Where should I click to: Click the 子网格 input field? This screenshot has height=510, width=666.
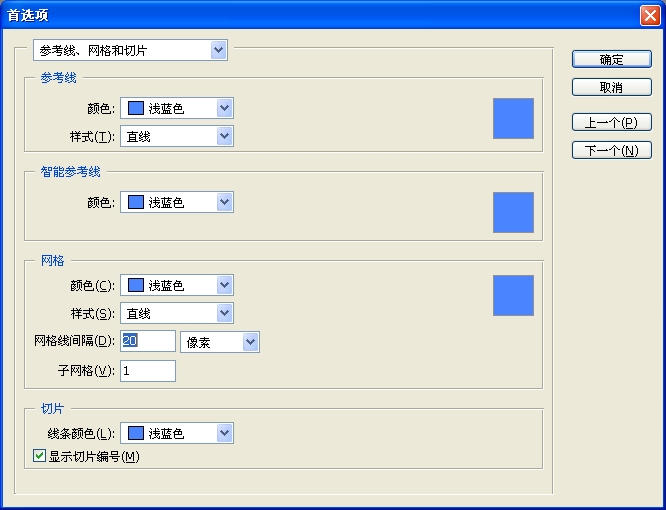tap(148, 371)
